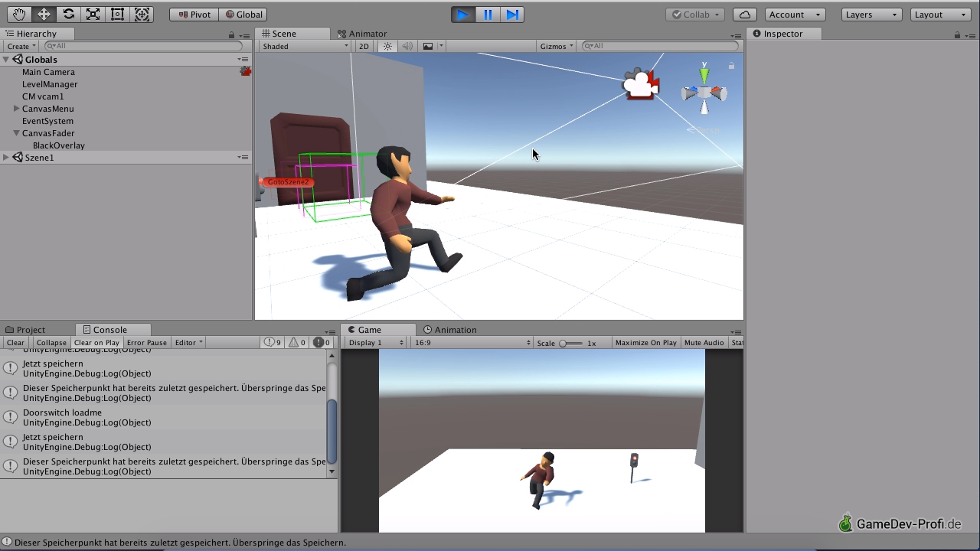Switch to the Hierarchy tab
Image resolution: width=980 pixels, height=551 pixels.
[x=36, y=34]
